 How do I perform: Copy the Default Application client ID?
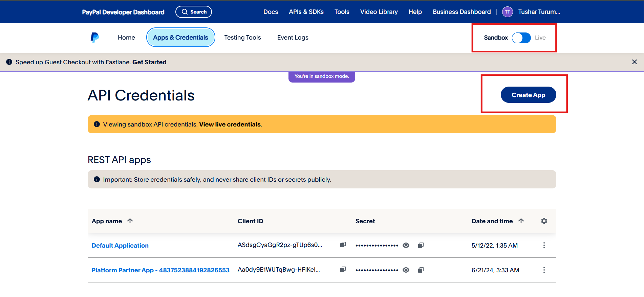tap(343, 245)
